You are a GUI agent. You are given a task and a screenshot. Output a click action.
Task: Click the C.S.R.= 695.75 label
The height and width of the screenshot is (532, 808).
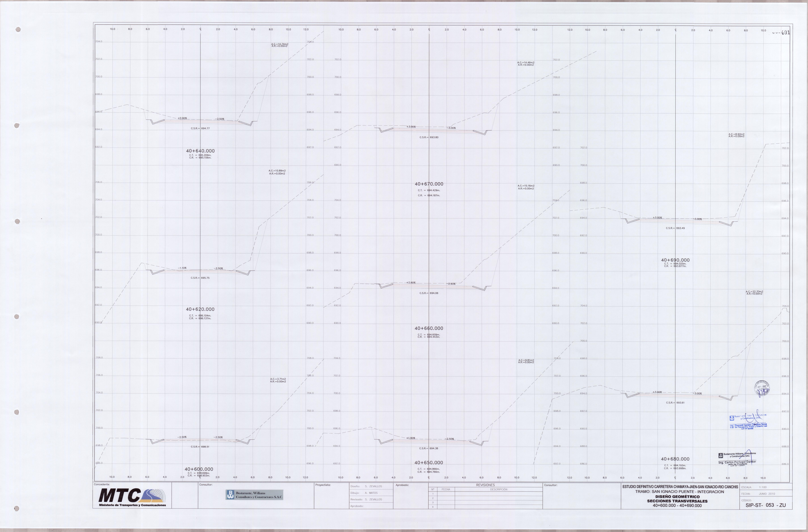200,278
